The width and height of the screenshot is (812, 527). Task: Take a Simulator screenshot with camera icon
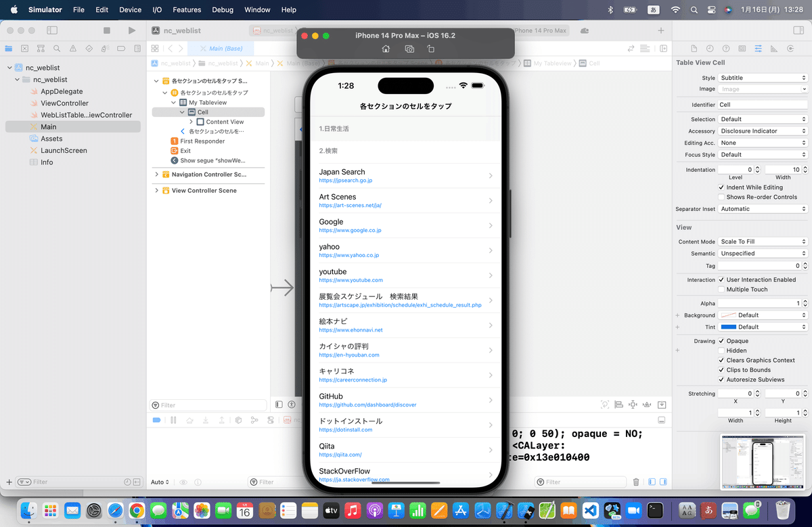coord(409,49)
